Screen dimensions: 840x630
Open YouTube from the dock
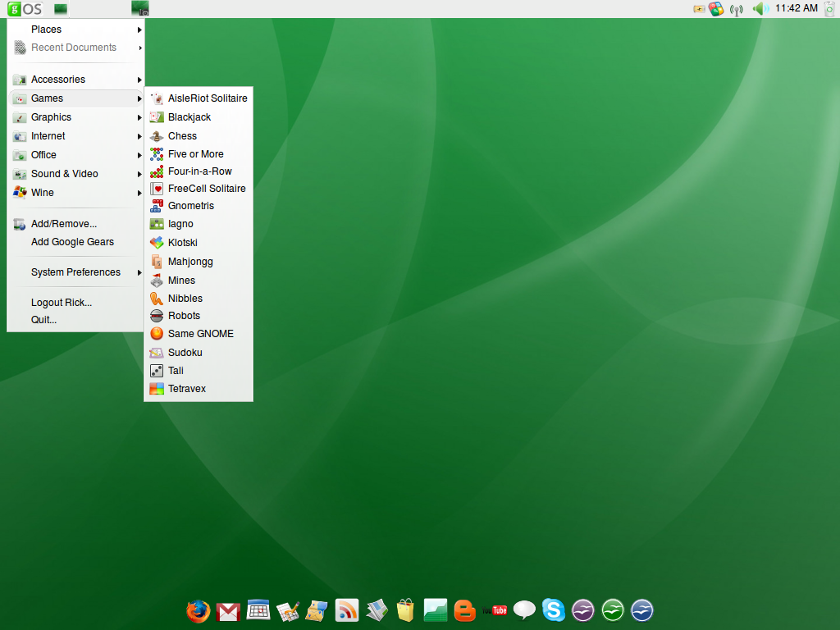coord(494,610)
